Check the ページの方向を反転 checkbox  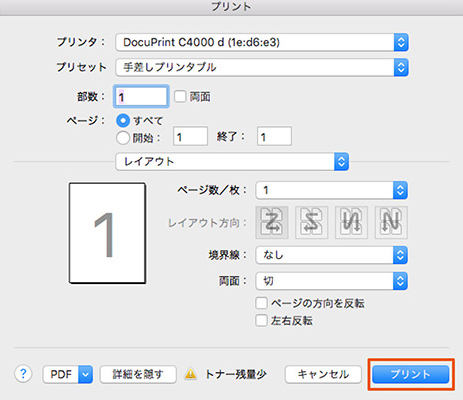(261, 303)
